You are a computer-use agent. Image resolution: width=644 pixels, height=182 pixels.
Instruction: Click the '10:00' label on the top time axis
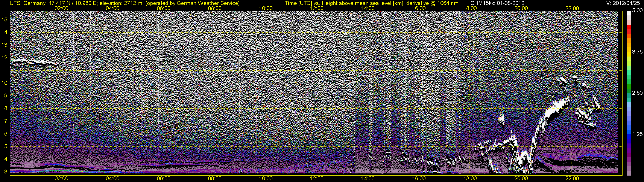coord(266,8)
